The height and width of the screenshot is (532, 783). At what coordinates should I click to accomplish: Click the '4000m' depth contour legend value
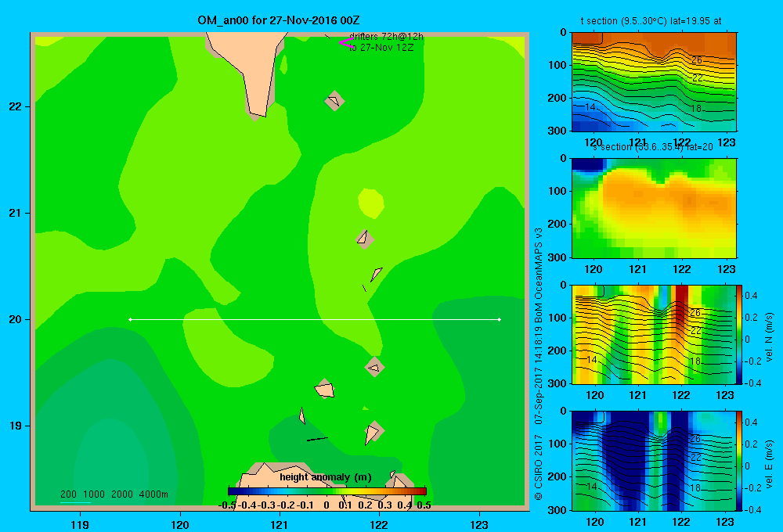(153, 494)
